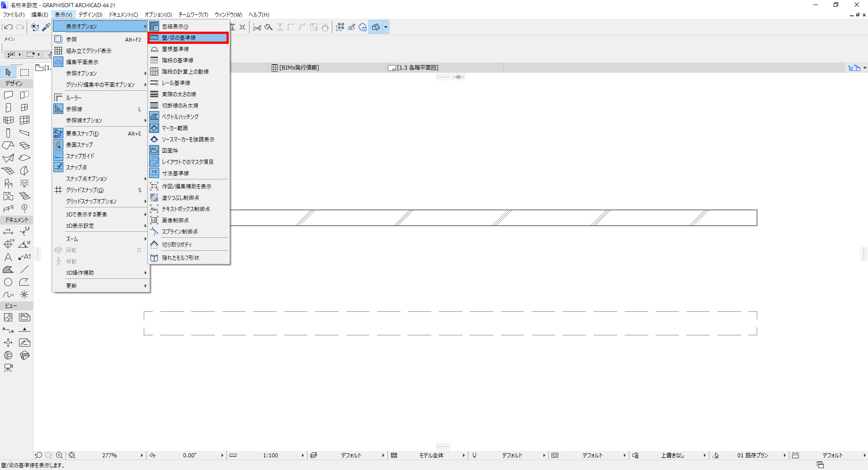This screenshot has height=470, width=868.
Task: Click the Redo icon
Action: coord(20,27)
